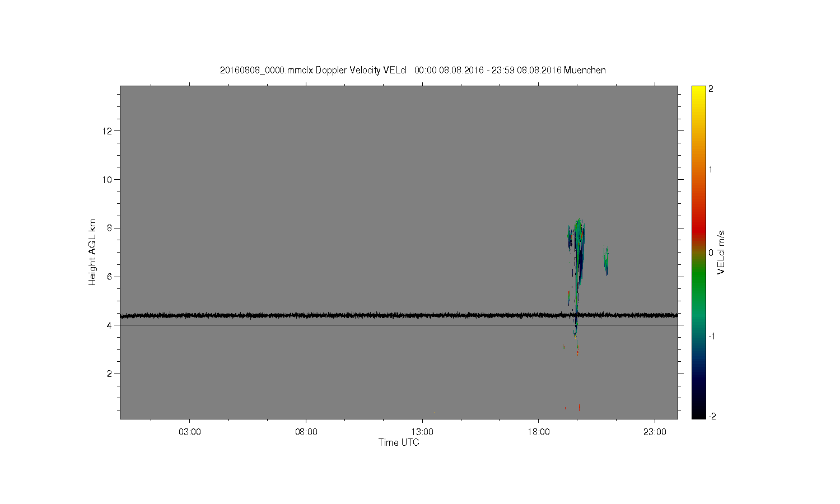Image resolution: width=840 pixels, height=504 pixels.
Task: Click the 'Time UTC' x-axis label
Action: (399, 442)
